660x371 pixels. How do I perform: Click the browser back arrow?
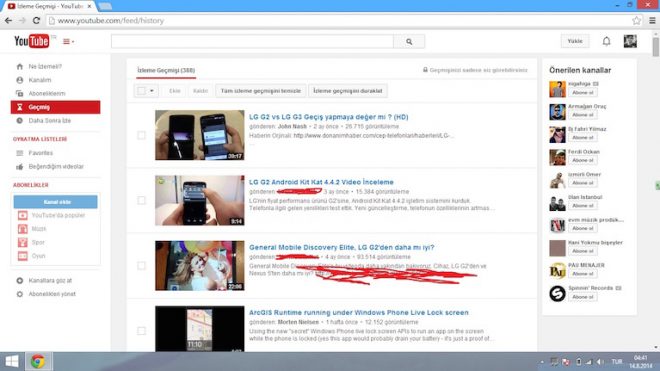point(8,20)
